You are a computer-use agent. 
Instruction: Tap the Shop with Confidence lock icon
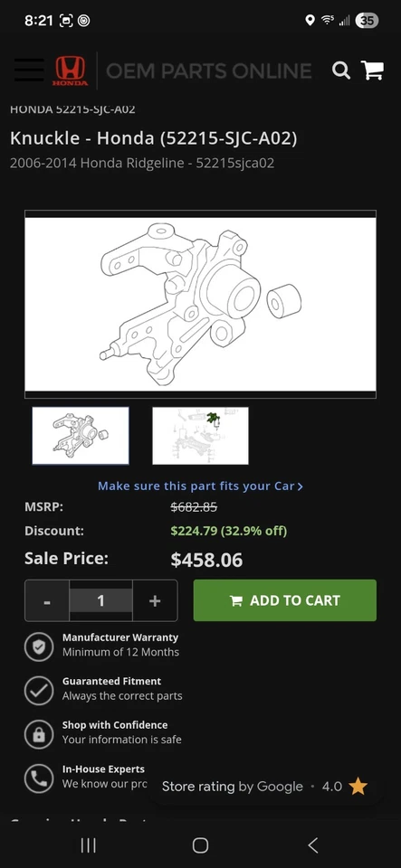coord(39,734)
